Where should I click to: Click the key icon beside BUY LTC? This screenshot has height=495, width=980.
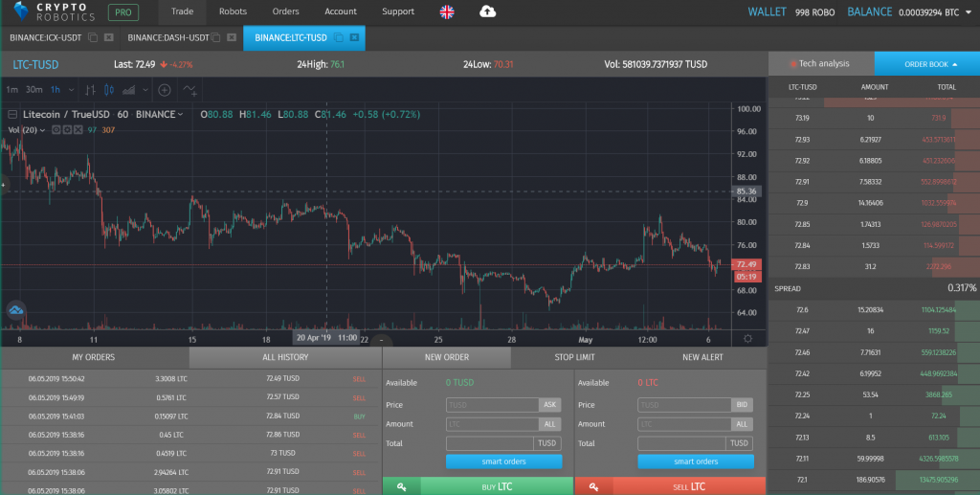[402, 486]
